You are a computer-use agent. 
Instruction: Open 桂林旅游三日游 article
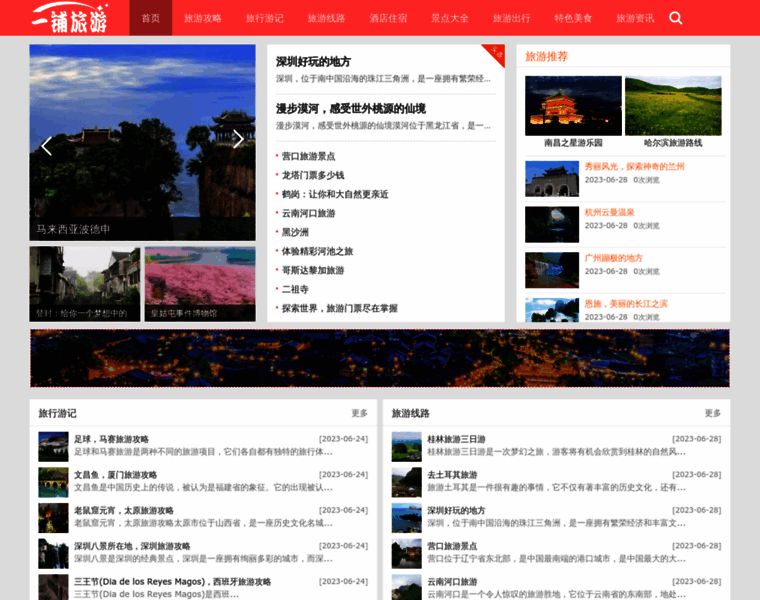tap(457, 439)
